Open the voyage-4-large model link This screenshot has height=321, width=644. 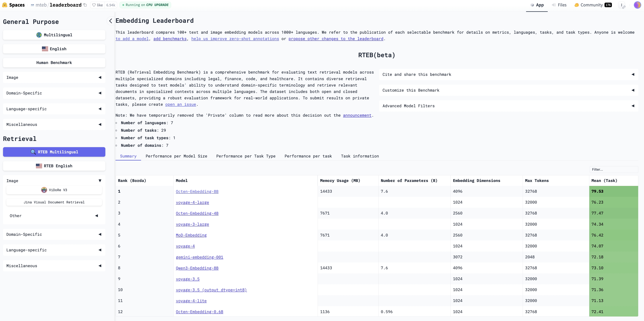click(x=192, y=202)
